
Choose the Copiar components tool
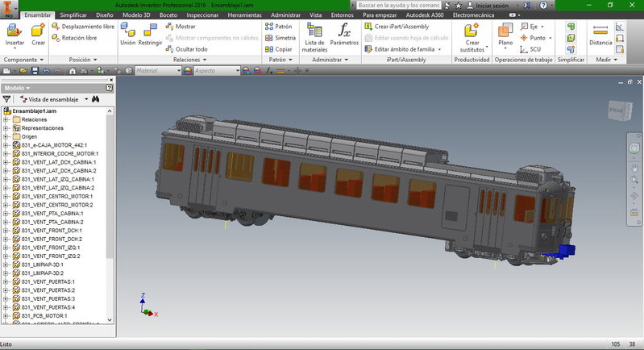(278, 49)
